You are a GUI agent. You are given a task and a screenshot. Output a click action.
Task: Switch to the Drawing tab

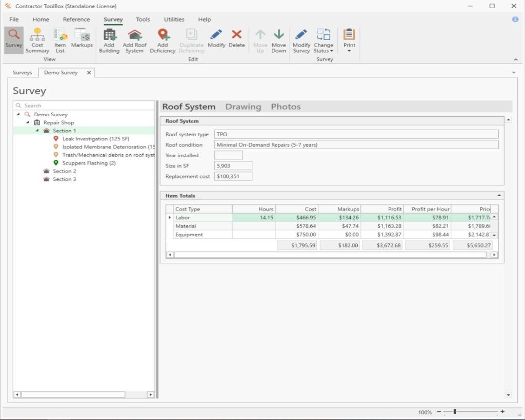coord(243,107)
